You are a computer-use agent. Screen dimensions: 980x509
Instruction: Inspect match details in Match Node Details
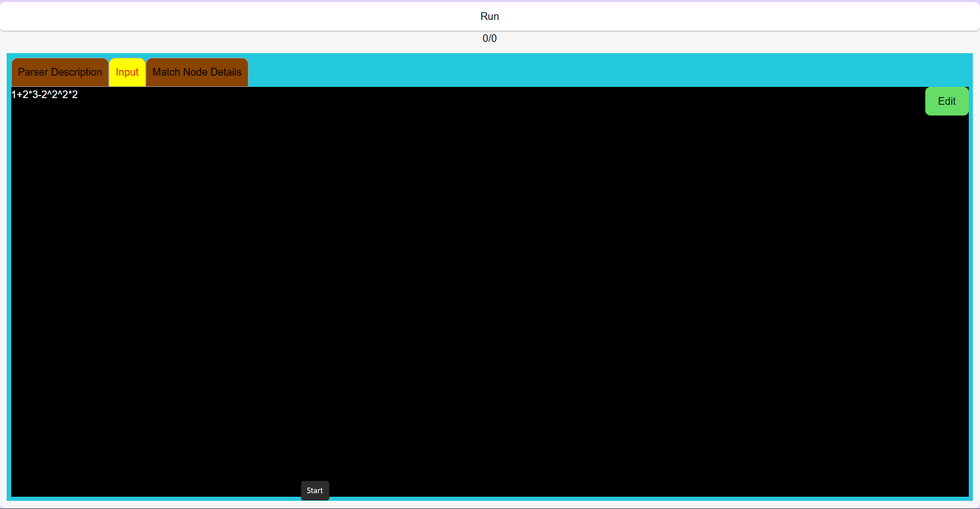196,72
